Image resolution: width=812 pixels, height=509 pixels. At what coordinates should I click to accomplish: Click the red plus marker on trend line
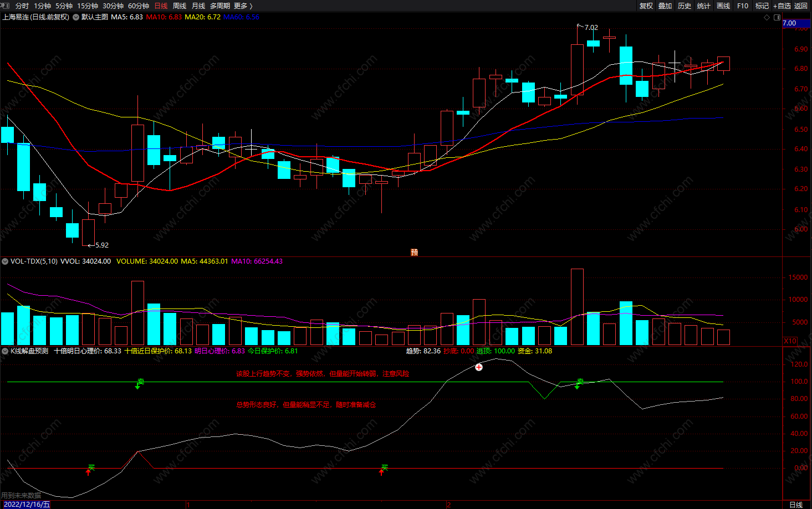(x=479, y=367)
